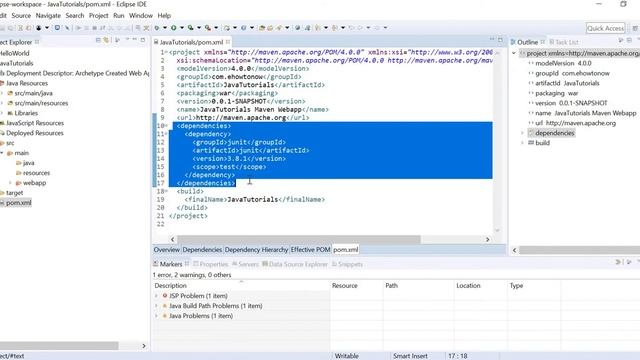Open the Task List tab
Screen dimensions: 640x360
[564, 42]
